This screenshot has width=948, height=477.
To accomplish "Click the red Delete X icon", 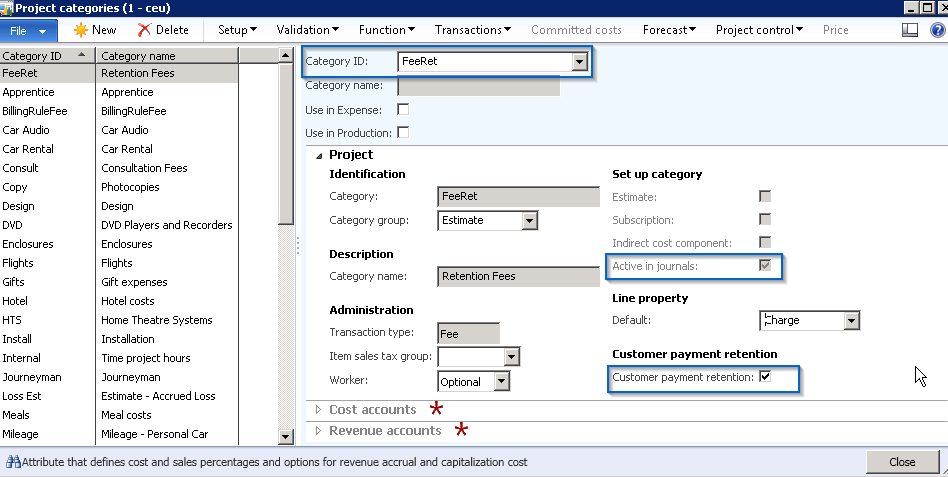I will click(145, 30).
